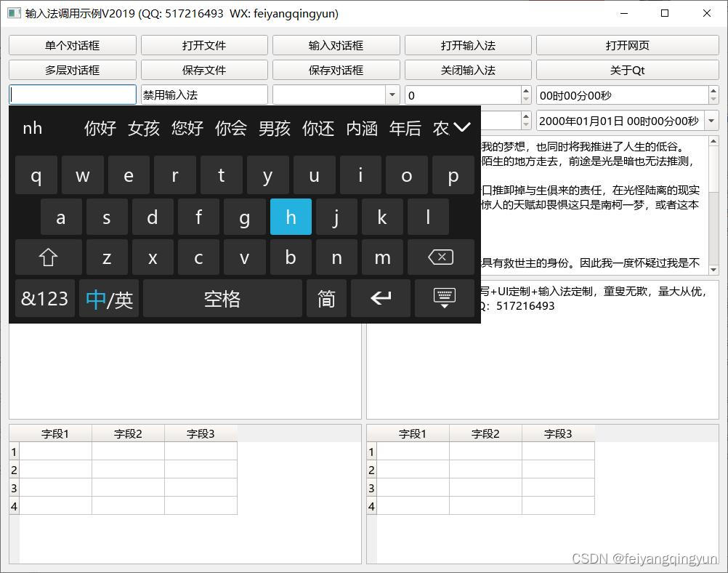Decrease the spin box showing 0
The height and width of the screenshot is (573, 728).
526,99
